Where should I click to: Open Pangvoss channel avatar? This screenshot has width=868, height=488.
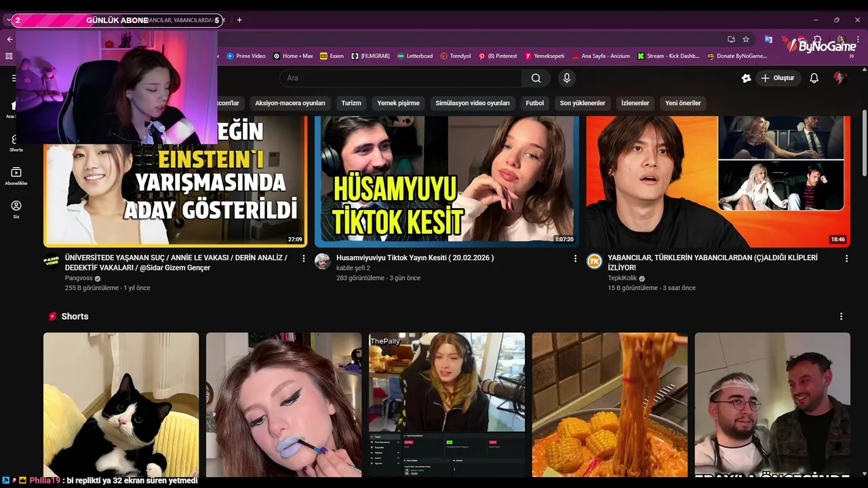click(x=52, y=262)
